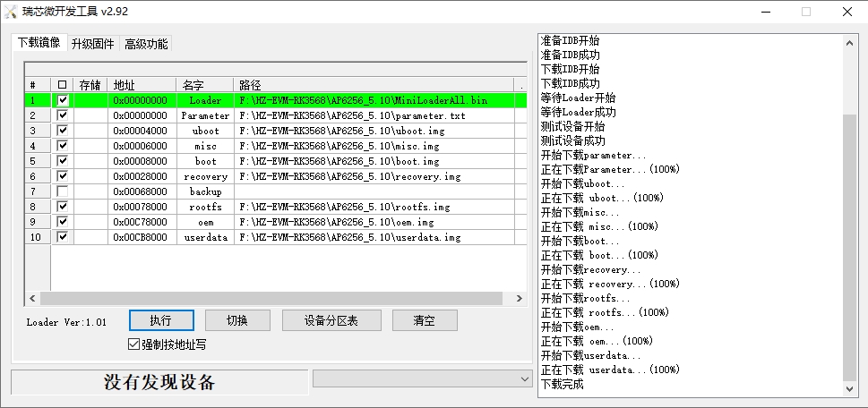Screen dimensions: 868x408
Task: Click the address 0x00C78000 cell
Action: coord(142,222)
